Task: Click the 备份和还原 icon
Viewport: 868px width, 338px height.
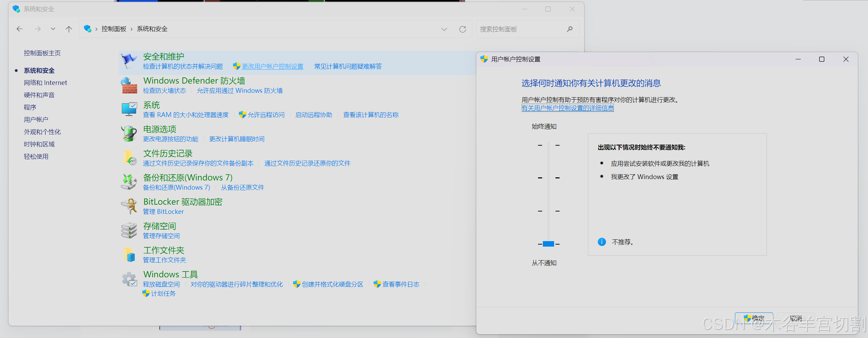Action: 129,182
